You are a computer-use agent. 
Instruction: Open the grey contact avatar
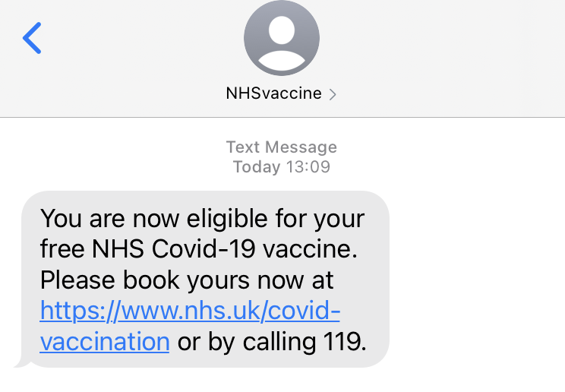click(281, 38)
